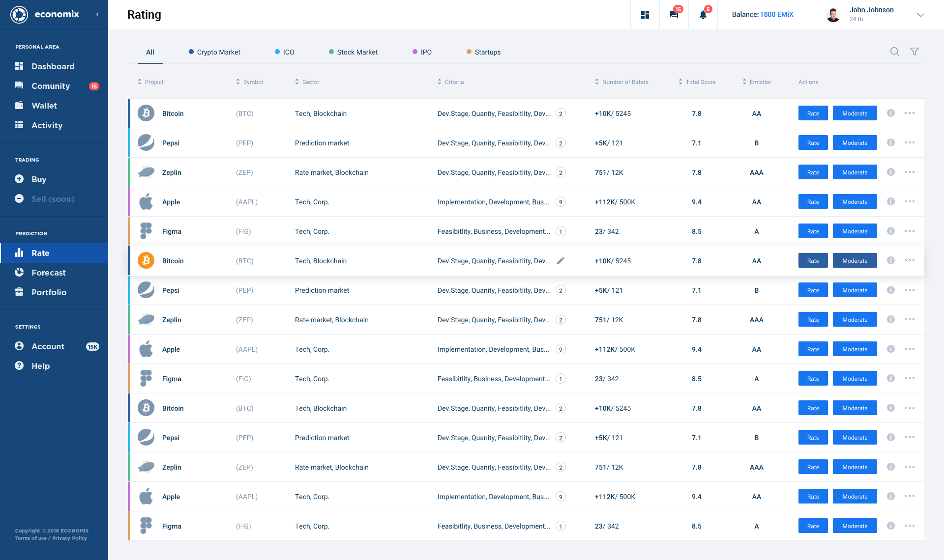
Task: Select Buy under Trading
Action: [x=54, y=179]
